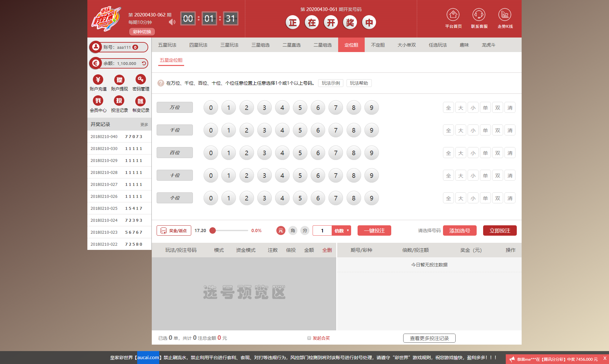Image resolution: width=609 pixels, height=364 pixels.
Task: Open the 走势K线 chart icon
Action: pos(504,15)
